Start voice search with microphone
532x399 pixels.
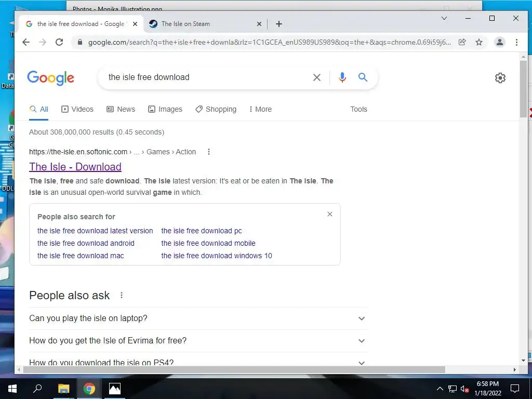pos(342,77)
